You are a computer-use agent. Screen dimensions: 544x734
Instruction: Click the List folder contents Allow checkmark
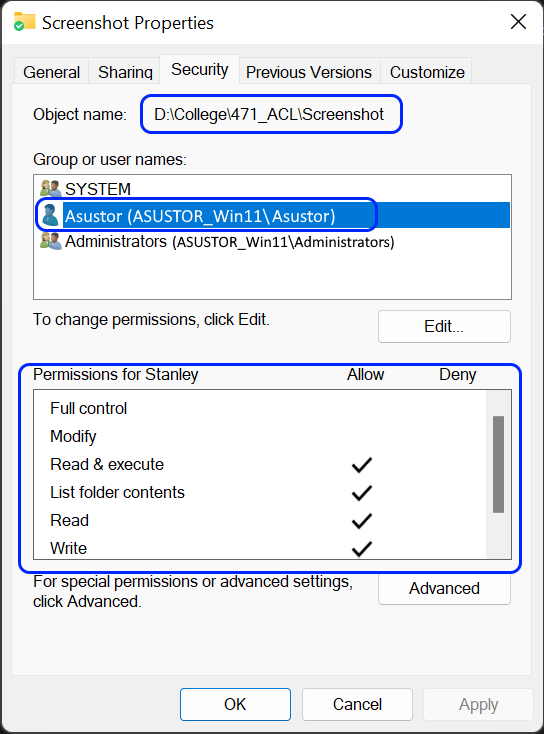coord(362,493)
